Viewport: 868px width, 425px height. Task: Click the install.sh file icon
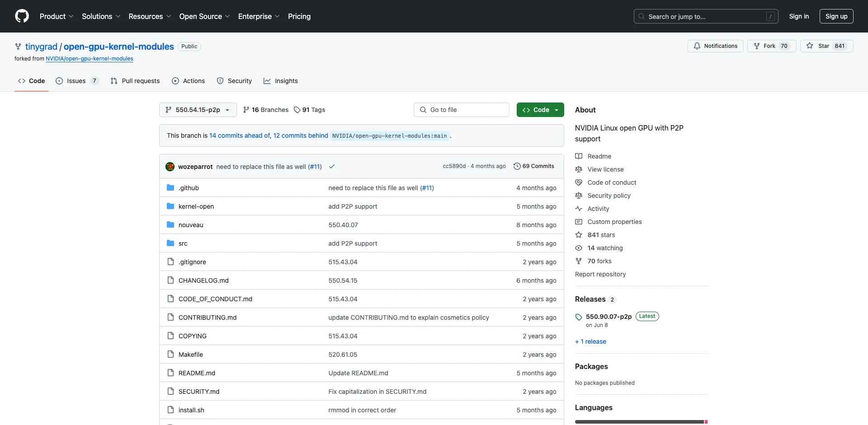coord(170,410)
